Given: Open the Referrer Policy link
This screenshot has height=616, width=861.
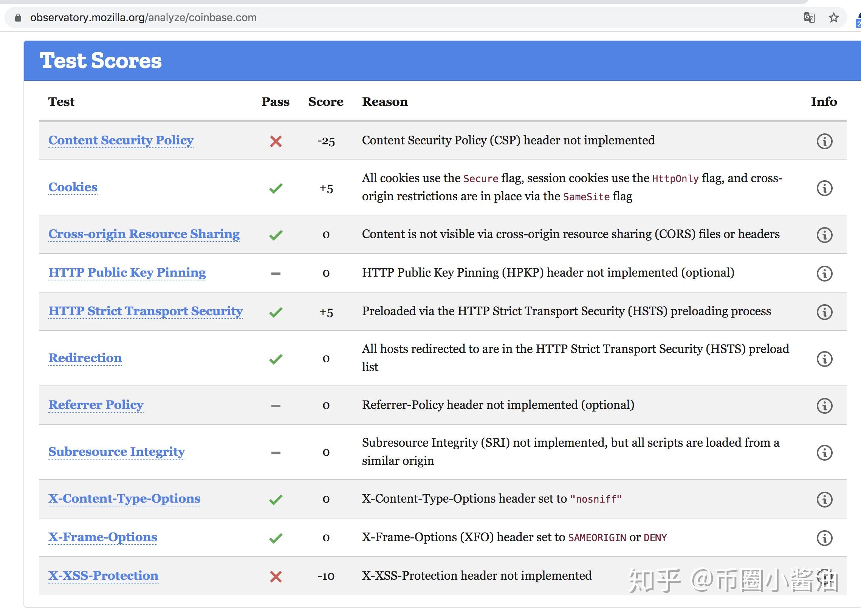Looking at the screenshot, I should [96, 405].
